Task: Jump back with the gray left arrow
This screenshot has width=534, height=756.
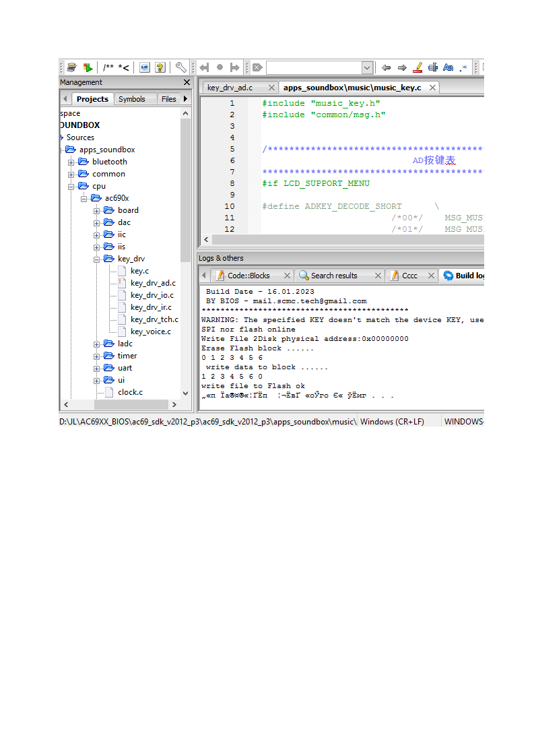Action: point(204,67)
